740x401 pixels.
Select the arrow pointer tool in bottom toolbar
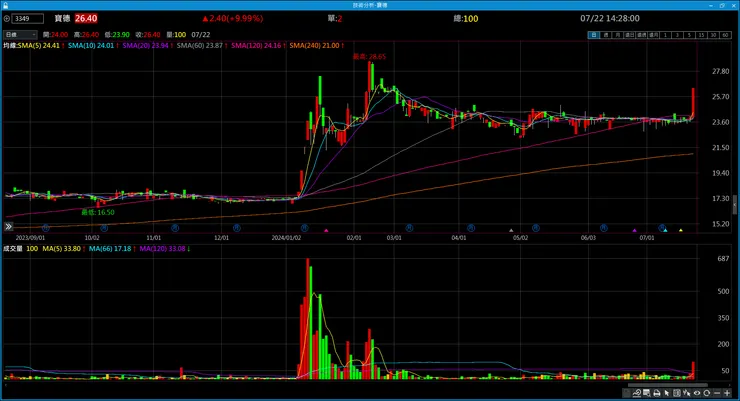(667, 393)
